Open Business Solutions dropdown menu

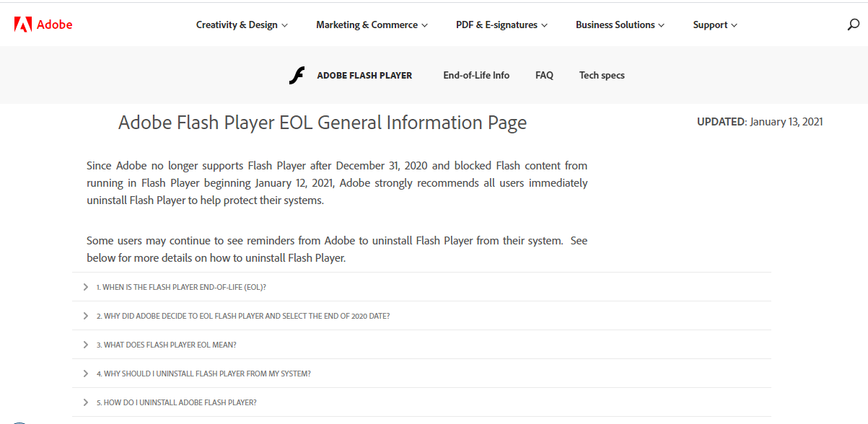pyautogui.click(x=620, y=25)
